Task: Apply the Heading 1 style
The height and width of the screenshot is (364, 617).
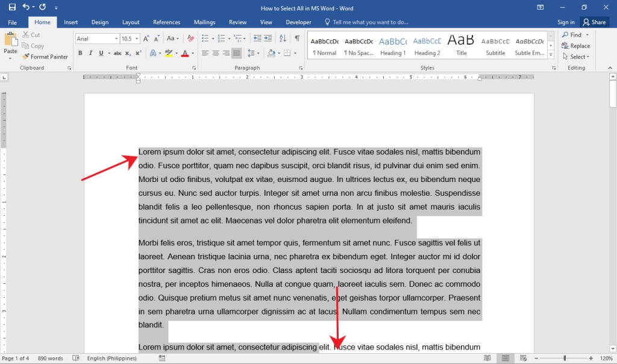Action: point(393,45)
